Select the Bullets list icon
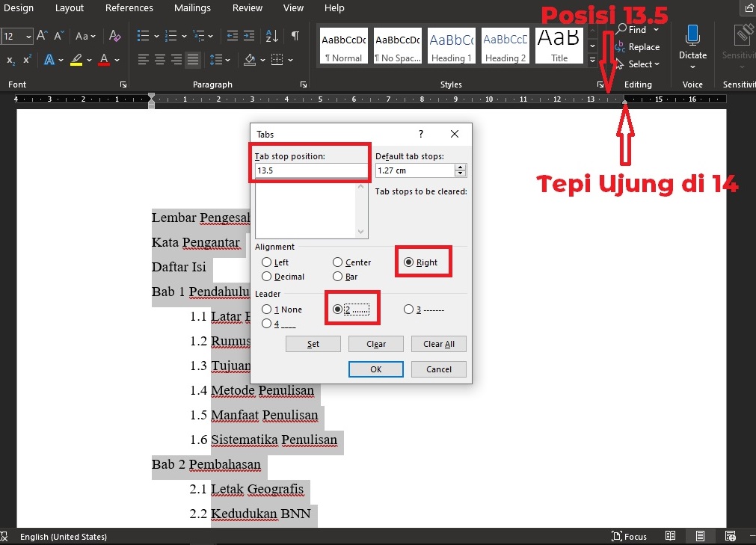Screen dimensions: 756x545 click(x=144, y=35)
